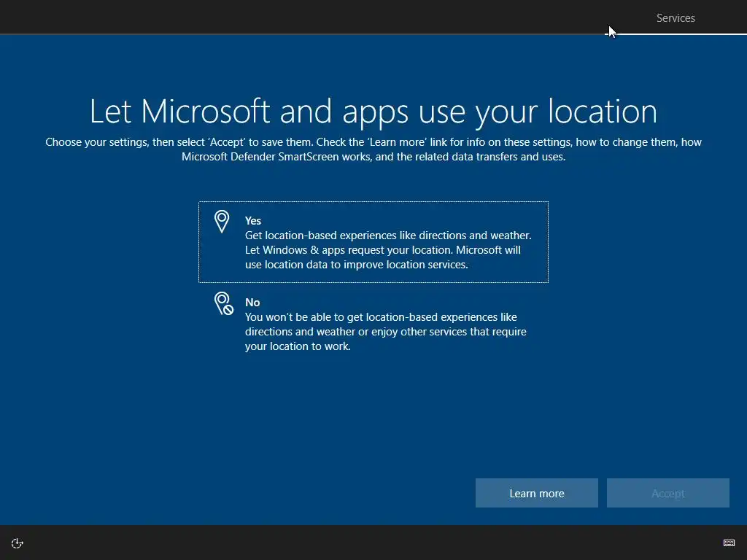Screen dimensions: 747x560
Task: Open the on-screen keyboard icon
Action: click(729, 542)
